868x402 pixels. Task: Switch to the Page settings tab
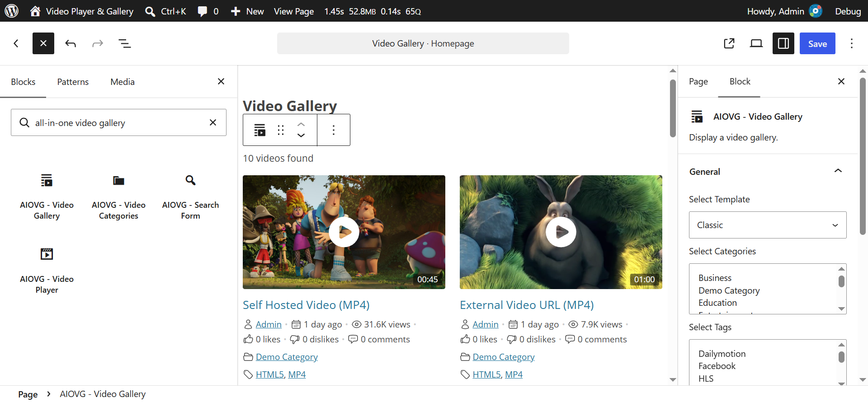(698, 81)
